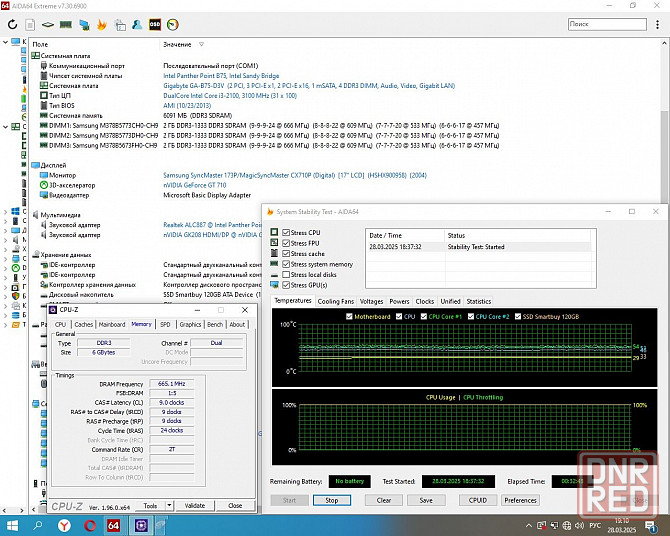
Task: Uncheck Stress cache option
Action: (x=286, y=253)
